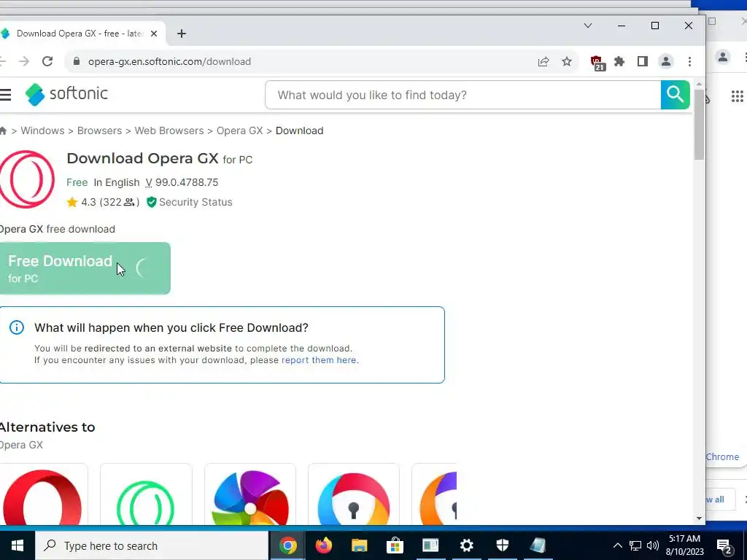Go to home breadcrumb icon
747x560 pixels.
(3, 131)
